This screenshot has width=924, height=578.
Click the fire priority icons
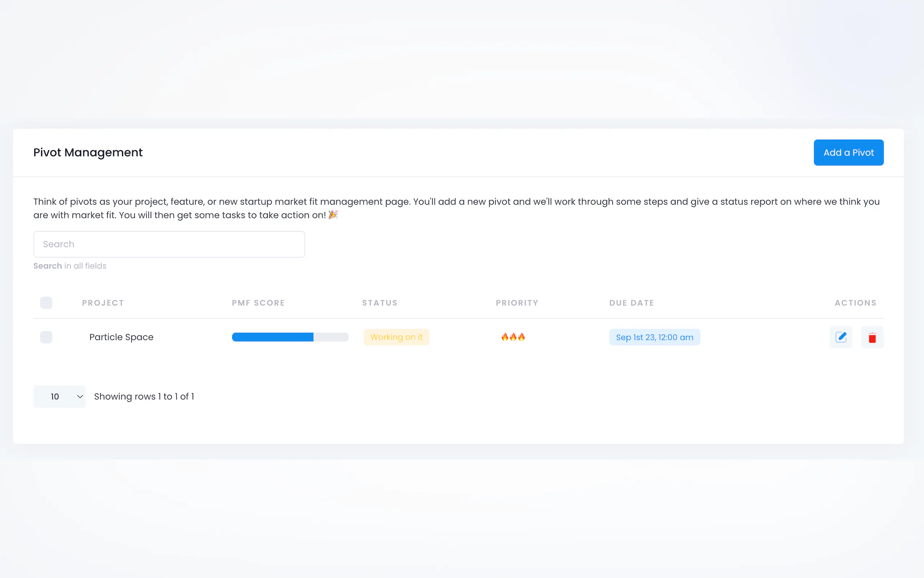pyautogui.click(x=513, y=337)
